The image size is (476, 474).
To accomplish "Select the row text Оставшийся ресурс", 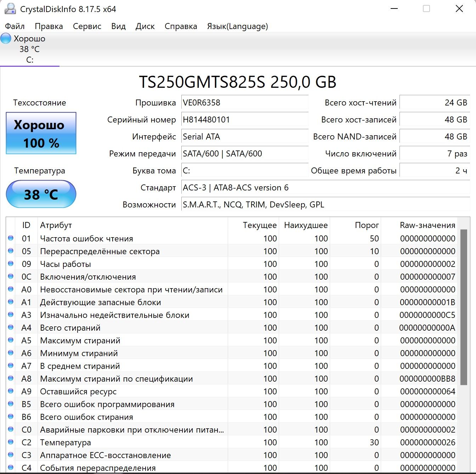I will click(78, 392).
